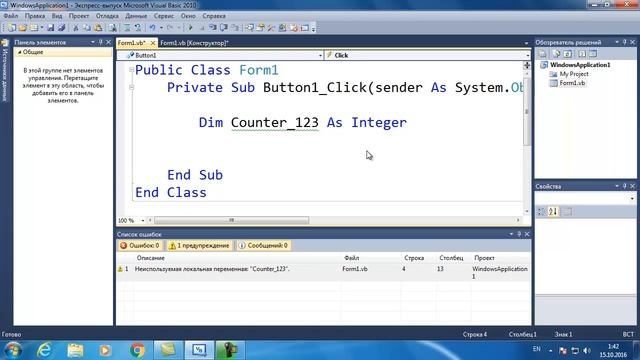Open the Источники данных side tab
The width and height of the screenshot is (640, 360).
5,70
